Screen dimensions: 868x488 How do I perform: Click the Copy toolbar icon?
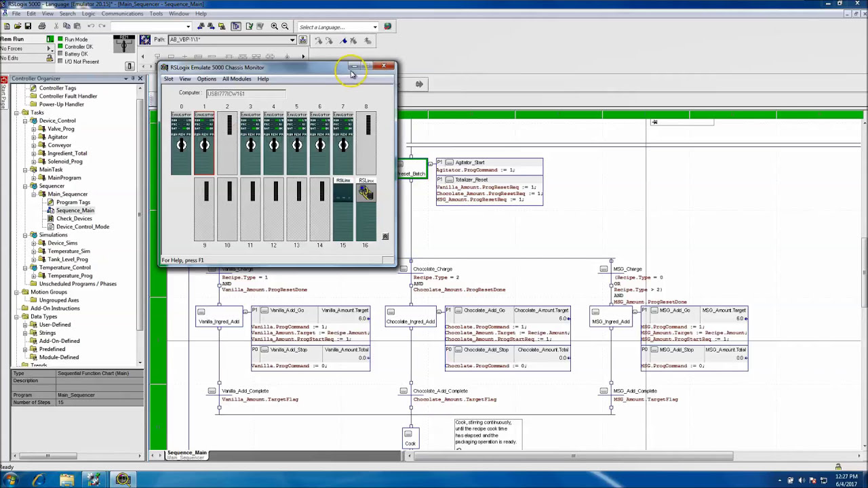[x=67, y=26]
